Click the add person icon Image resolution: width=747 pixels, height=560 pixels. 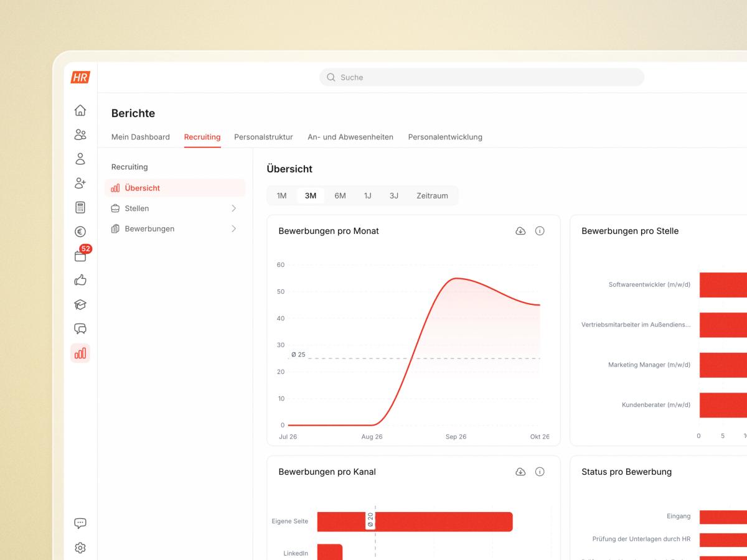click(x=80, y=183)
